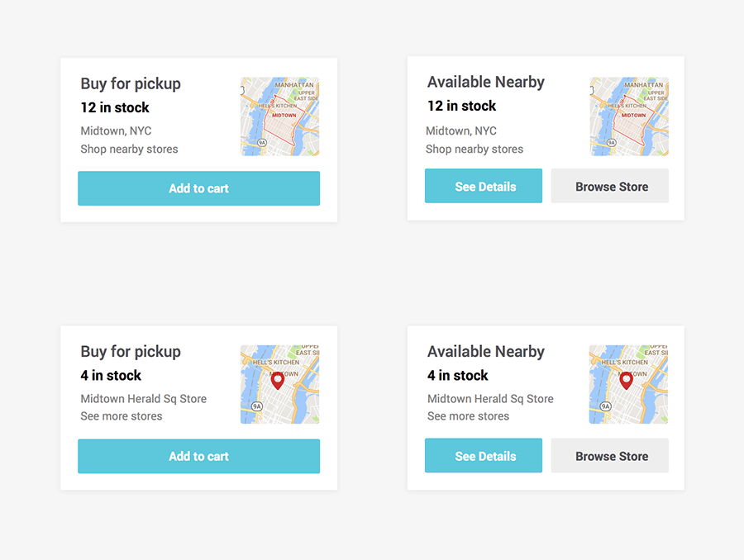Open Midtown outline map in Available Nearby card
The height and width of the screenshot is (560, 744).
point(629,116)
